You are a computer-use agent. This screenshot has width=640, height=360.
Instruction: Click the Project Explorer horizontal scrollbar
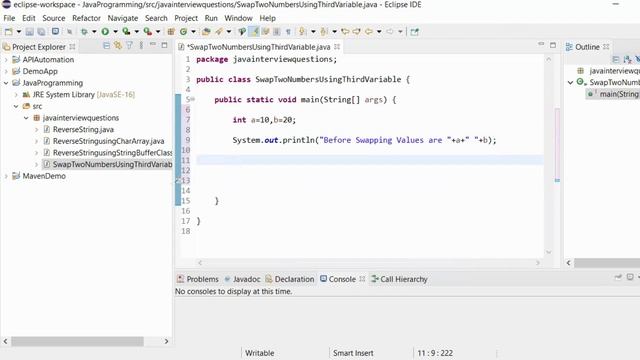(77, 341)
